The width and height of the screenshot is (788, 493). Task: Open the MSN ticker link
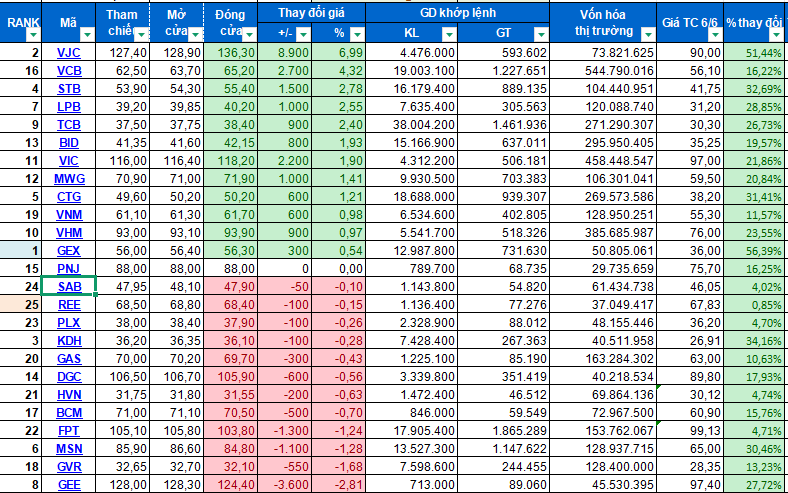point(69,449)
